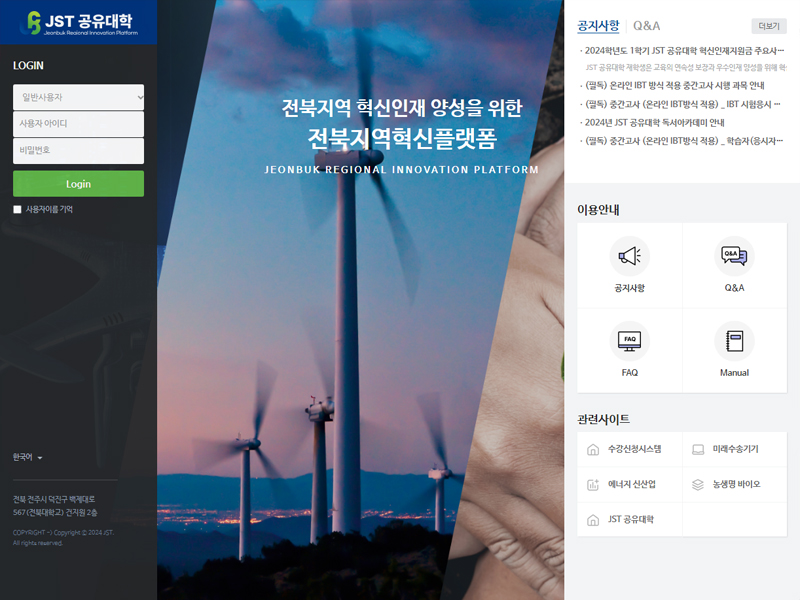800x600 pixels.
Task: Toggle the 사용자이름 기억 checkbox
Action: [17, 209]
